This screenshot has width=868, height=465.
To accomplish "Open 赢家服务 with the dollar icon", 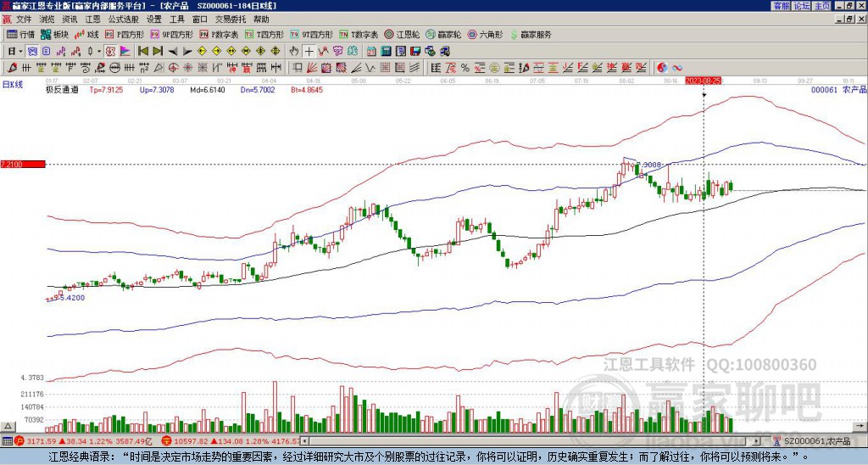I will pos(531,34).
